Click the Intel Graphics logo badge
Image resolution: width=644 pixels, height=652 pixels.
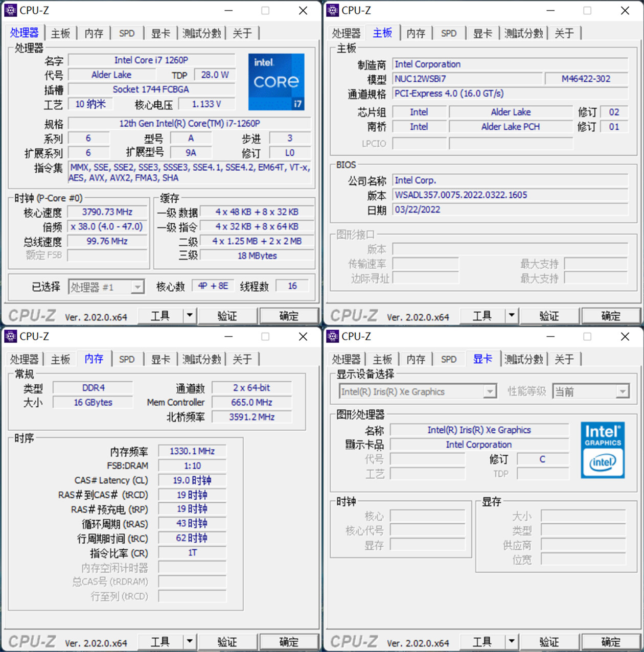click(x=603, y=450)
